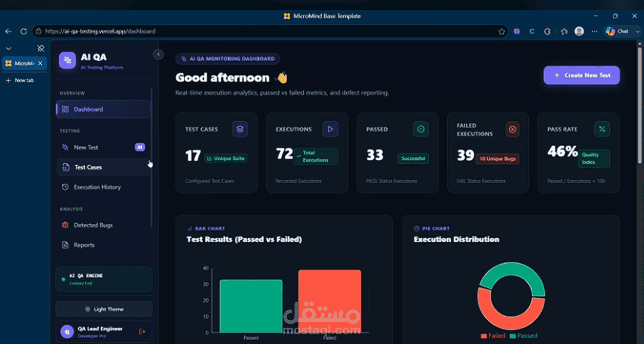This screenshot has height=344, width=644.
Task: Open New Test in the sidebar
Action: click(x=103, y=147)
